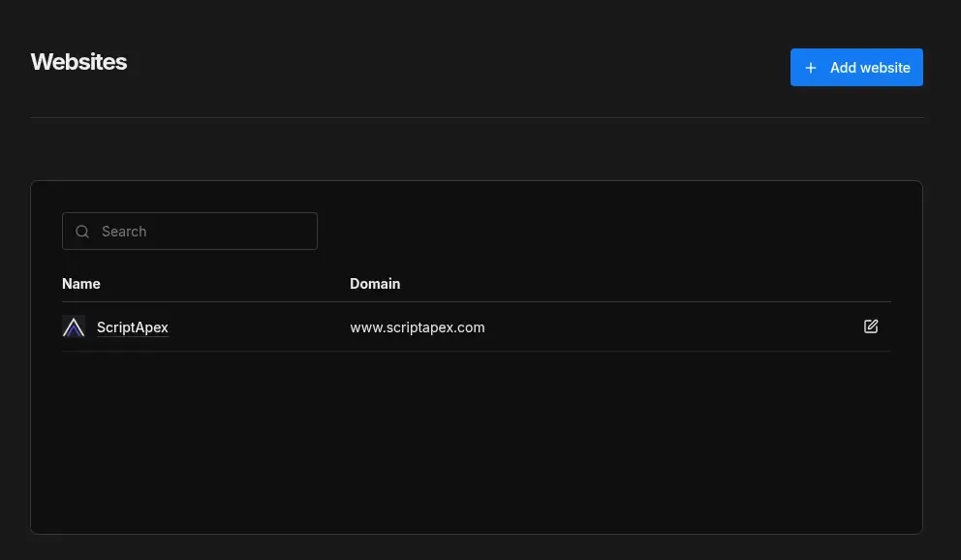Sort the table by the Name column
961x560 pixels.
click(x=81, y=283)
